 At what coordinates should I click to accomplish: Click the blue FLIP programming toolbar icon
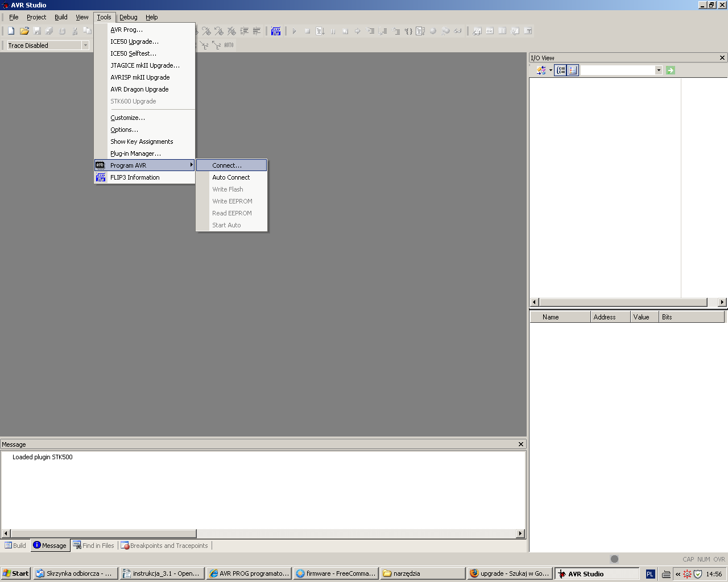pyautogui.click(x=276, y=31)
